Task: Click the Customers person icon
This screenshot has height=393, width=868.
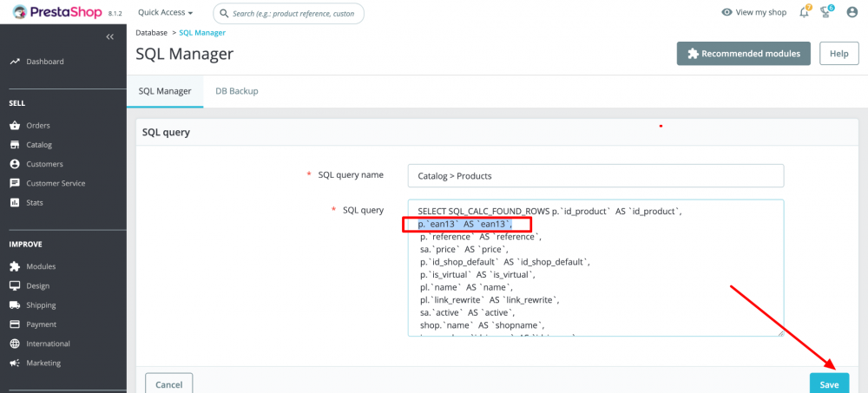Action: [15, 164]
